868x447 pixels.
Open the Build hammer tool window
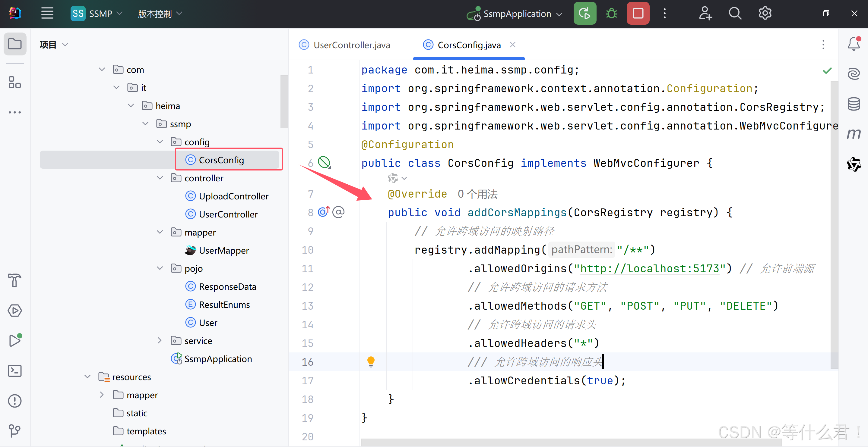coord(15,280)
